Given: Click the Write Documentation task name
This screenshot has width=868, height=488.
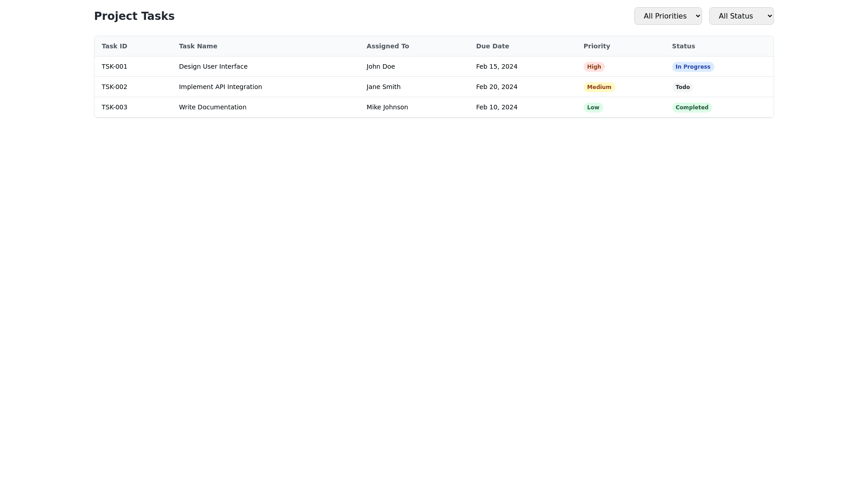Looking at the screenshot, I should coord(212,107).
